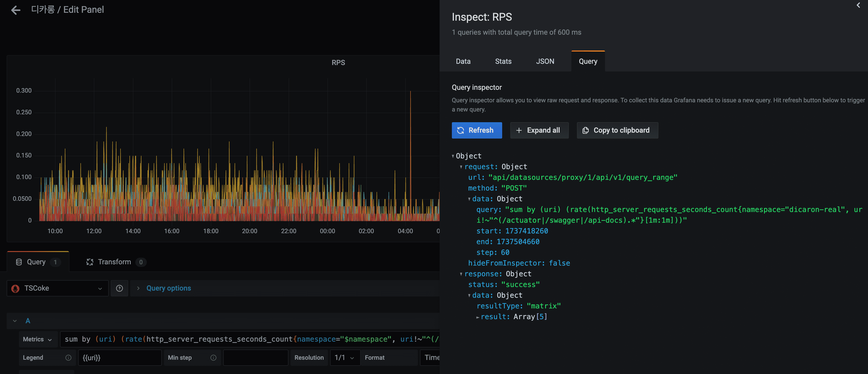Click the Min step info icon

pos(213,357)
